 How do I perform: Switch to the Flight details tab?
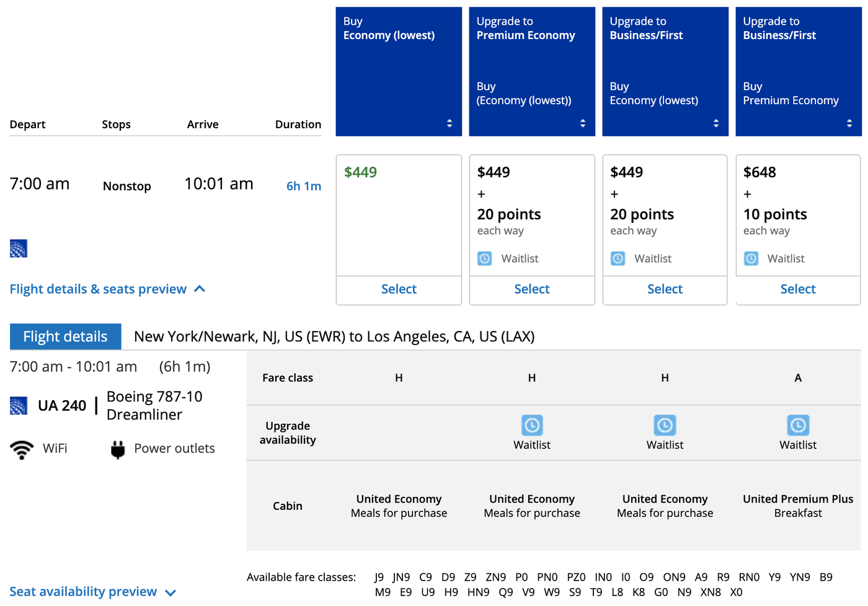tap(65, 336)
